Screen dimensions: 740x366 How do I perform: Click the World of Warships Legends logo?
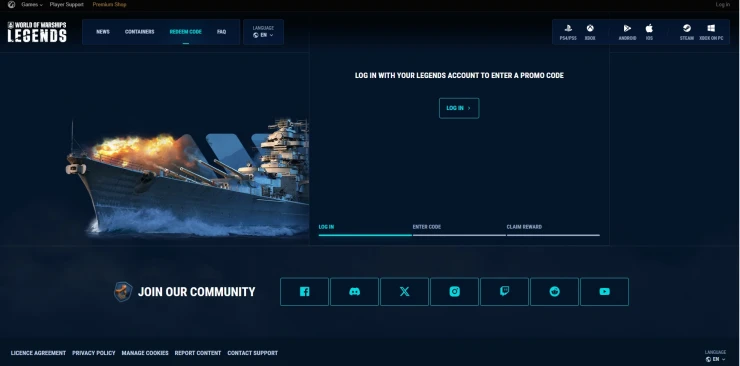37,32
